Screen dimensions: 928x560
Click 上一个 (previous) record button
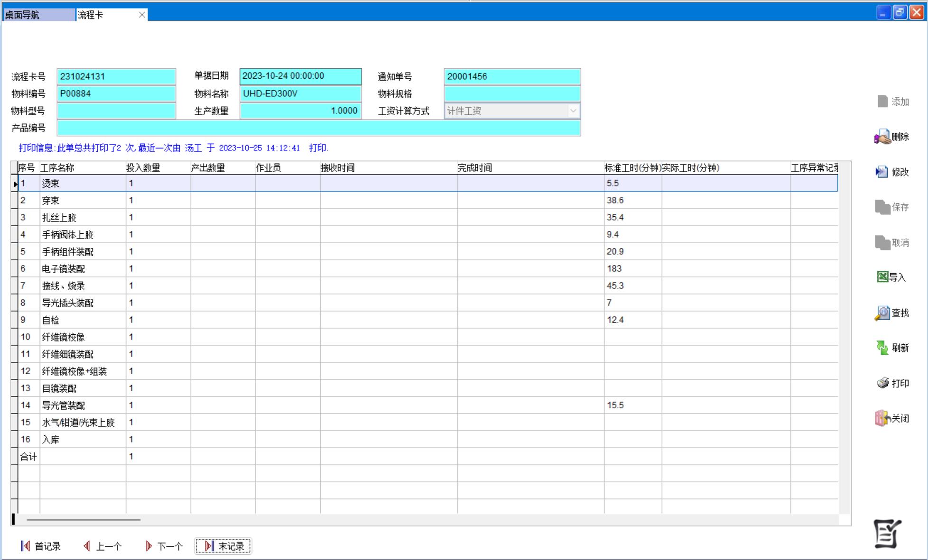point(102,546)
